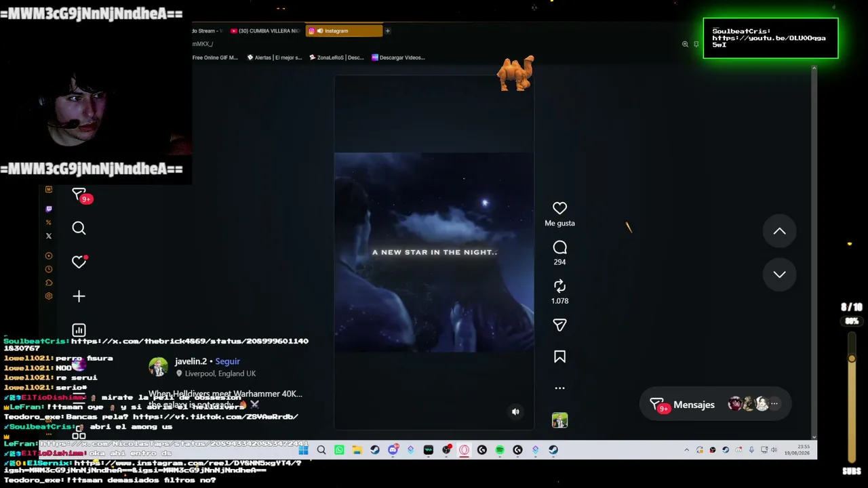Viewport: 868px width, 488px height.
Task: Open the Alertas bookmark
Action: (x=274, y=58)
